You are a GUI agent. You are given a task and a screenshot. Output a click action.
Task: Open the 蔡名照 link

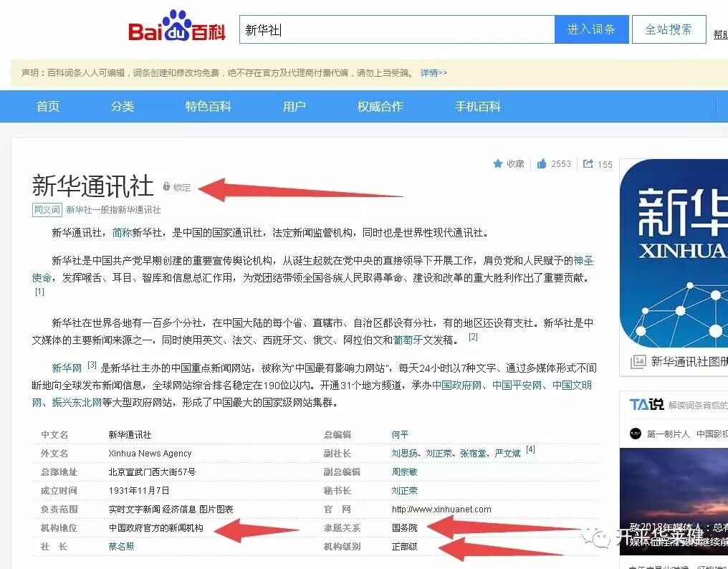coord(121,547)
